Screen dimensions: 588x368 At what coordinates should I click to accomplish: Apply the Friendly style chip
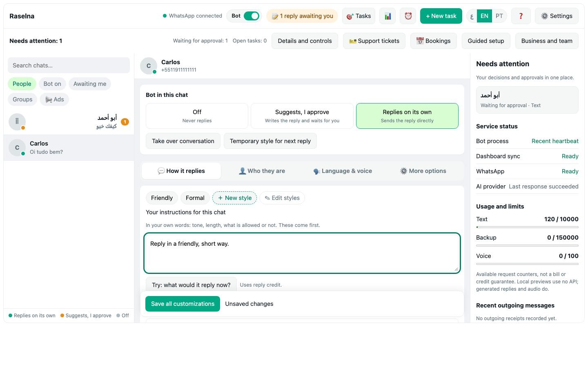point(162,198)
